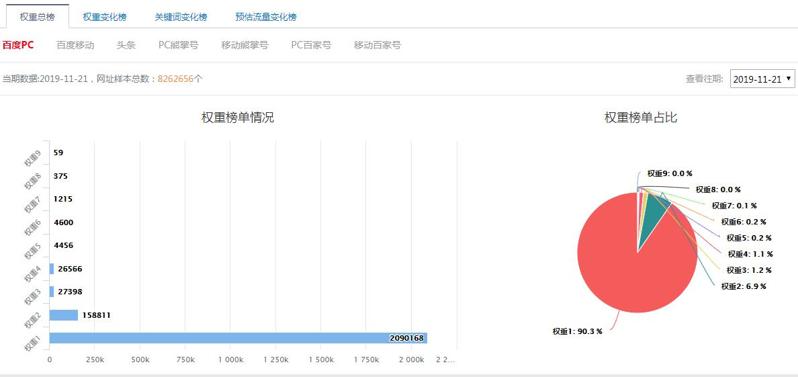Click the pie label 权重2: 6.9 %
This screenshot has width=798, height=377.
click(744, 286)
